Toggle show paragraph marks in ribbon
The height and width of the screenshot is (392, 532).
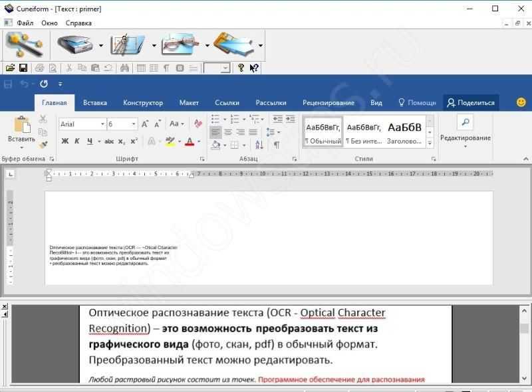coord(277,145)
